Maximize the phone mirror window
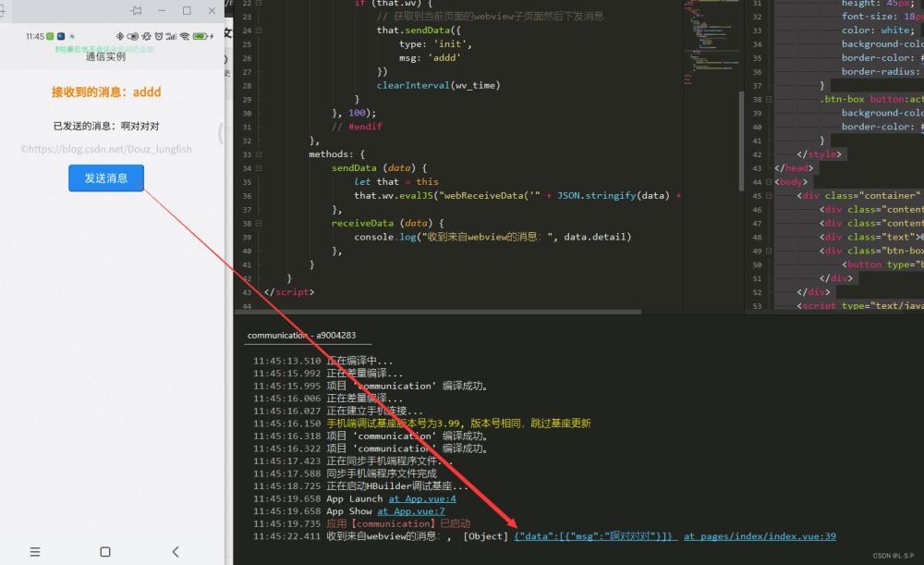 tap(187, 10)
